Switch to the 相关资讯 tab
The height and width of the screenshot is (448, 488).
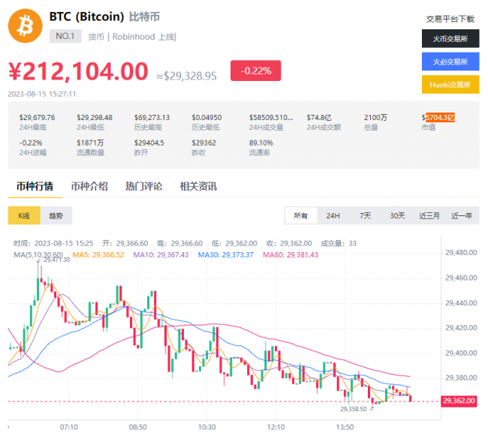click(198, 186)
